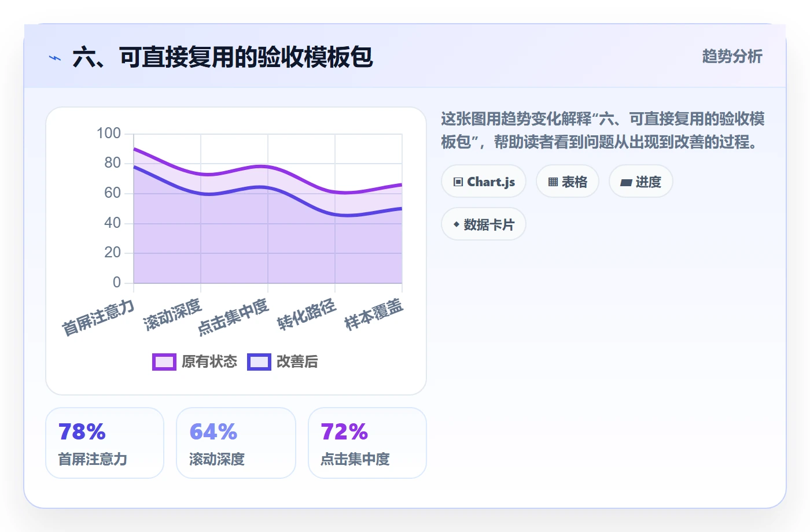Open the 72% 点击集中度 data card
Image resolution: width=810 pixels, height=532 pixels.
tap(367, 443)
